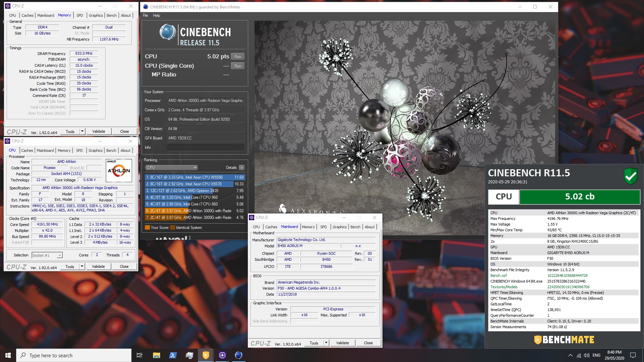Click the taskbar search magnifier icon
Image resolution: width=644 pixels, height=362 pixels.
tap(23, 355)
